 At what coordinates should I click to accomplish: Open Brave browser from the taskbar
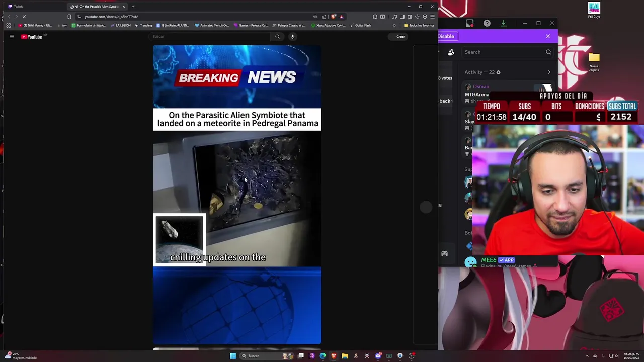tap(334, 356)
